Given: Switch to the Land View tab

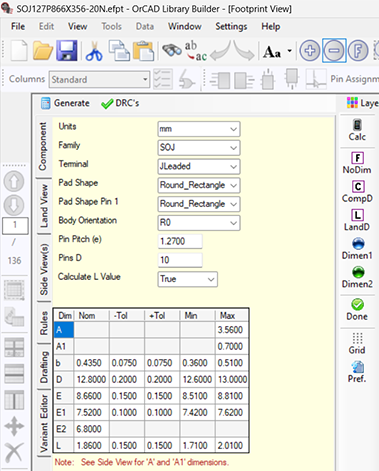Looking at the screenshot, I should tap(44, 206).
